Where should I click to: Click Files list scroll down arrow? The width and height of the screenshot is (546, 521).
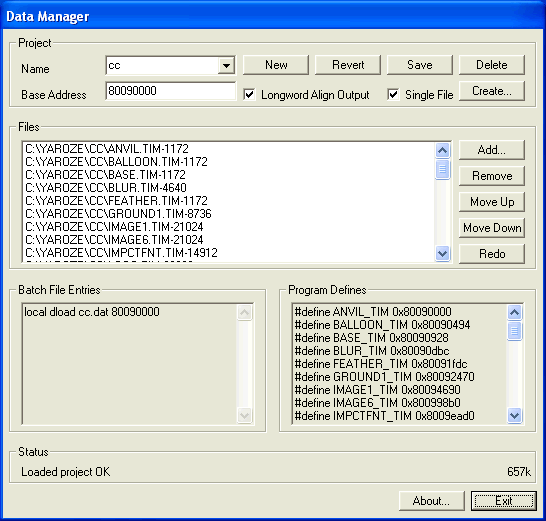[442, 253]
